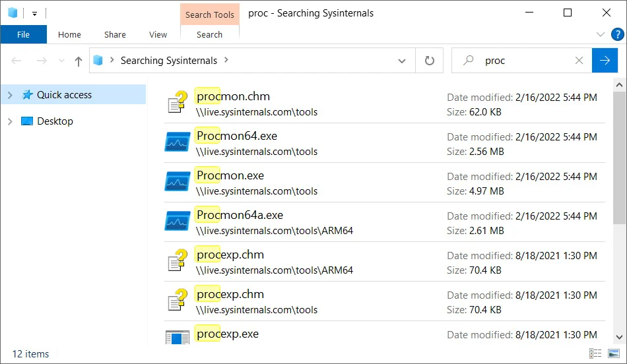Click the vertical scrollbar thumb
The image size is (627, 364).
tap(619, 158)
